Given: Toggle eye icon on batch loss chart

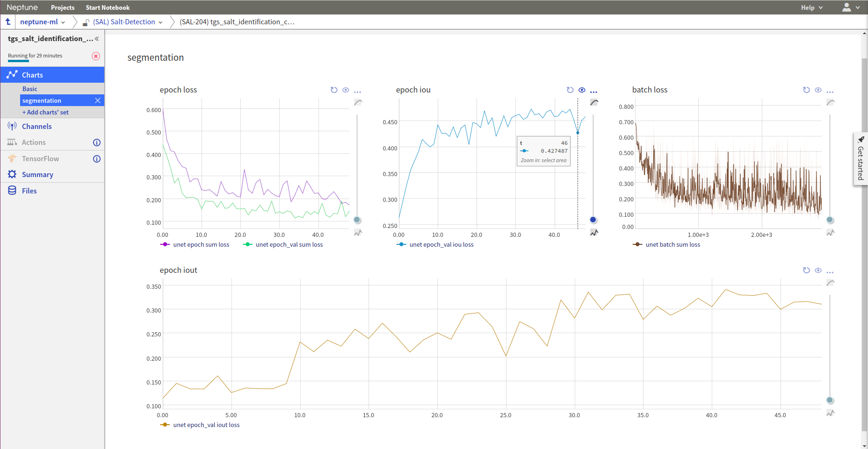Looking at the screenshot, I should click(x=818, y=90).
